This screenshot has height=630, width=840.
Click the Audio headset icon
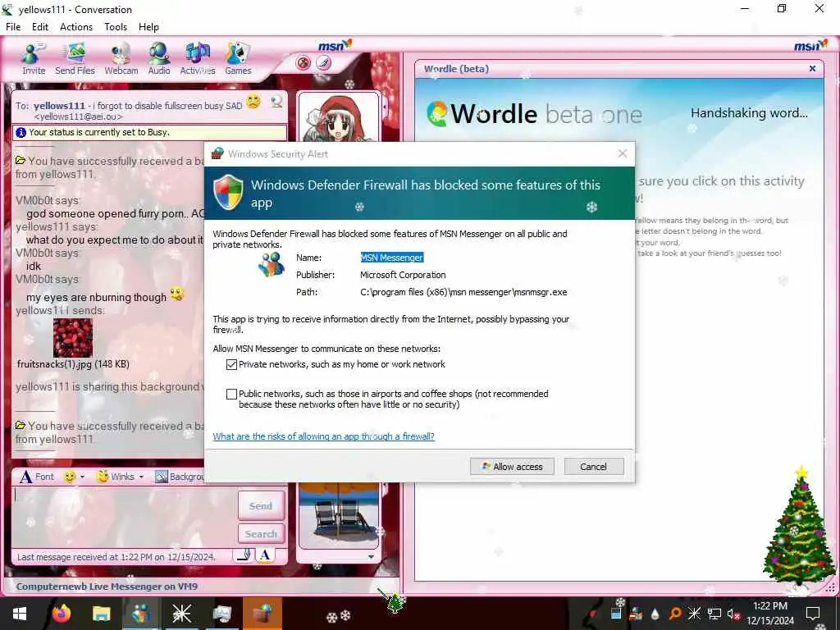(x=159, y=59)
